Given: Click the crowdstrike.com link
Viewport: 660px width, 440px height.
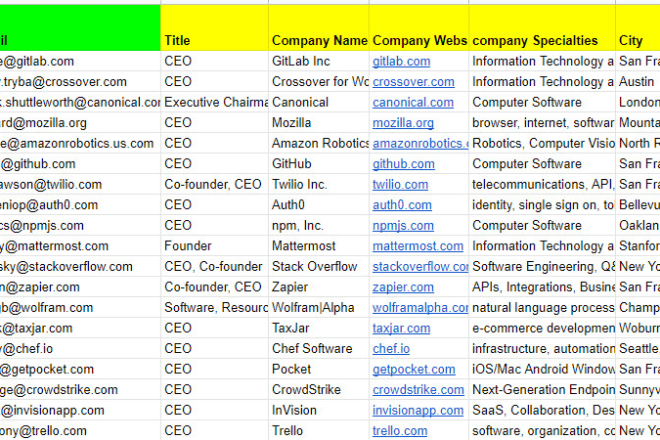Looking at the screenshot, I should [418, 390].
